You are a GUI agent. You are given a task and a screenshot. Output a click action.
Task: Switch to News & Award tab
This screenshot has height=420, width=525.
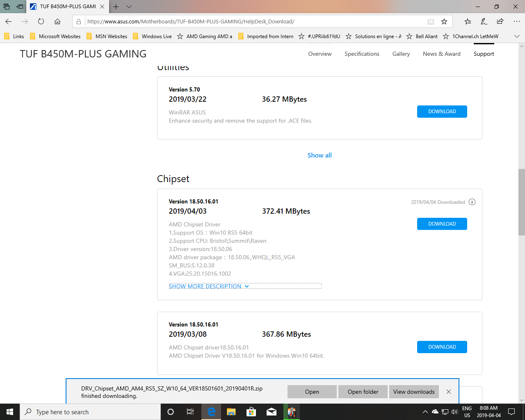click(x=441, y=54)
